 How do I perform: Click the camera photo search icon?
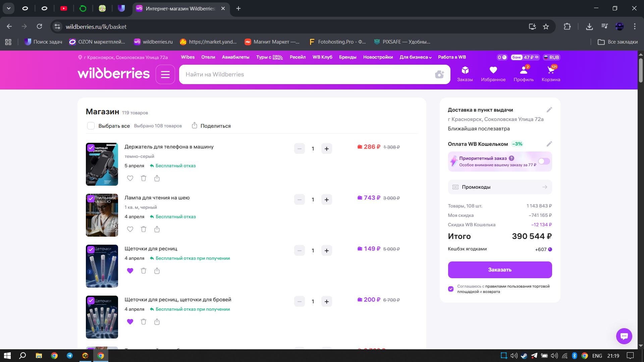(439, 74)
